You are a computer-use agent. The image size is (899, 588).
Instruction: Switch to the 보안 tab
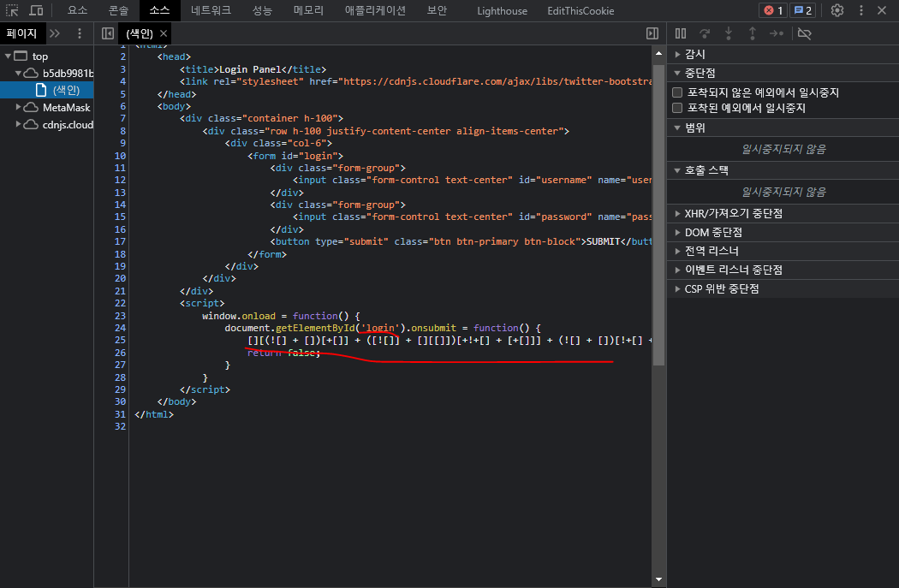tap(437, 10)
